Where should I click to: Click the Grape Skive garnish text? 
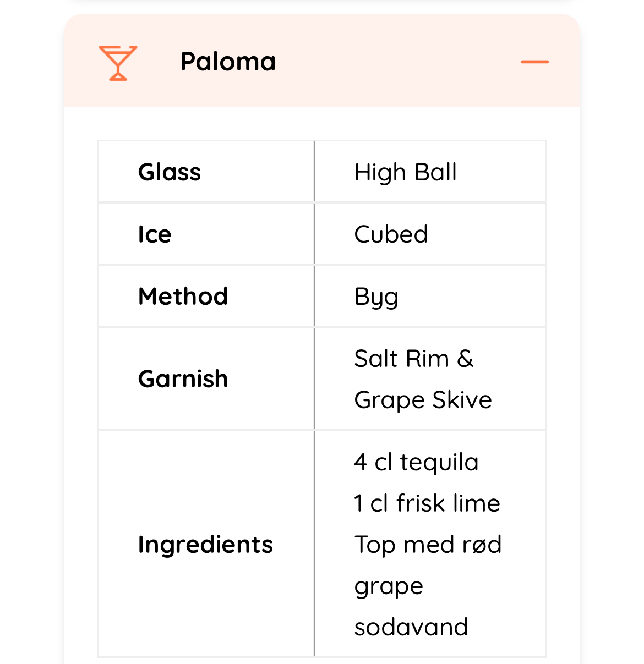click(x=423, y=400)
